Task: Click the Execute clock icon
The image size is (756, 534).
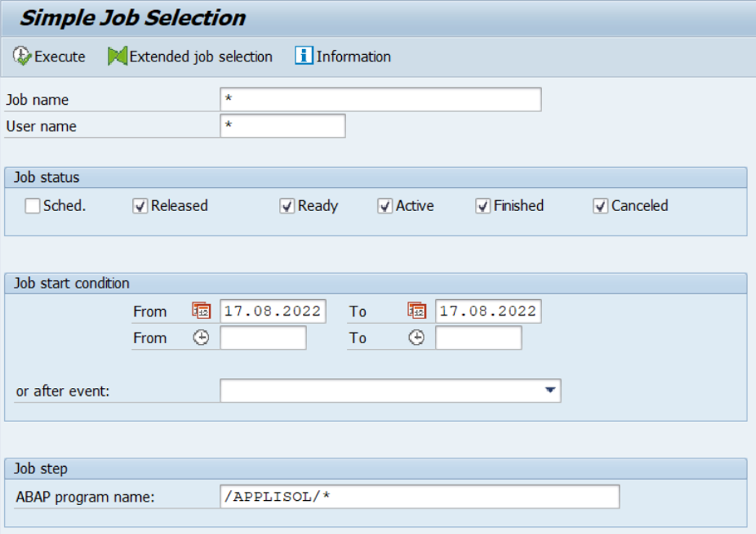Action: [x=22, y=56]
